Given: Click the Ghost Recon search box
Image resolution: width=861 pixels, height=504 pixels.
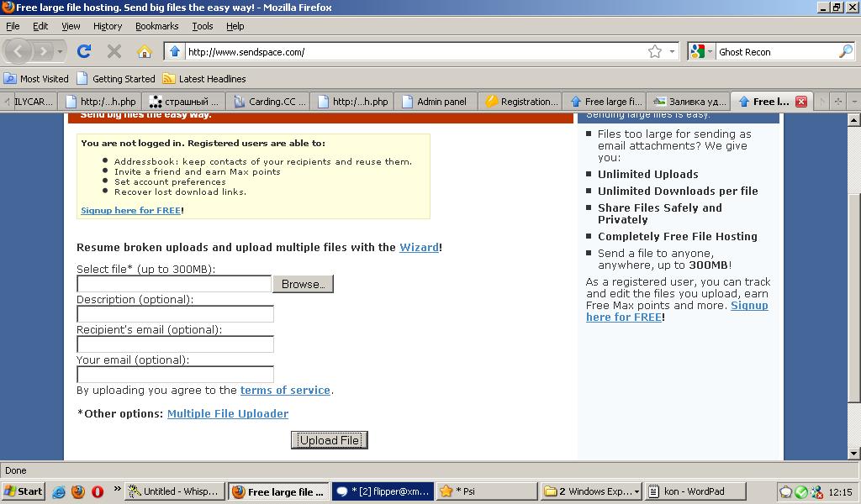Looking at the screenshot, I should pos(776,51).
